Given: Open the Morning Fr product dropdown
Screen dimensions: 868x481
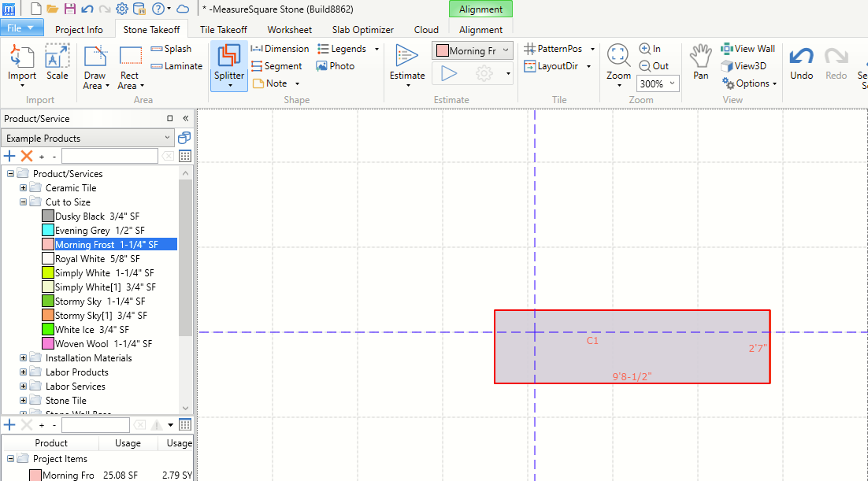Looking at the screenshot, I should 472,50.
